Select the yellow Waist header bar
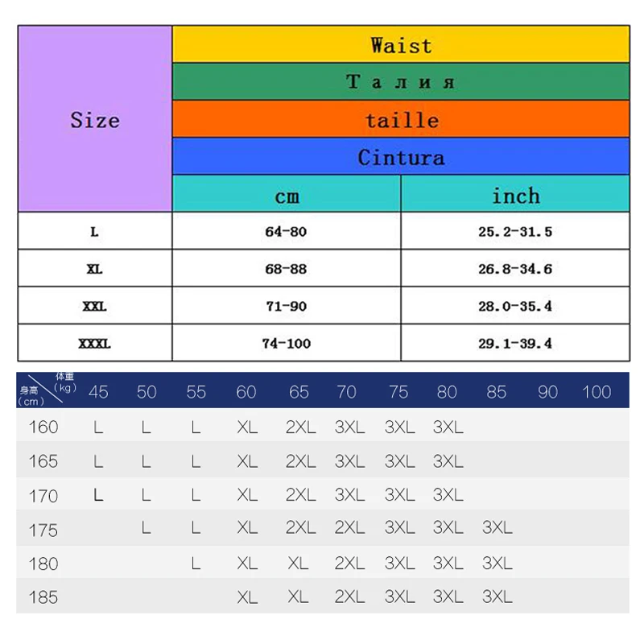Screen dimensions: 644x644 tap(401, 44)
